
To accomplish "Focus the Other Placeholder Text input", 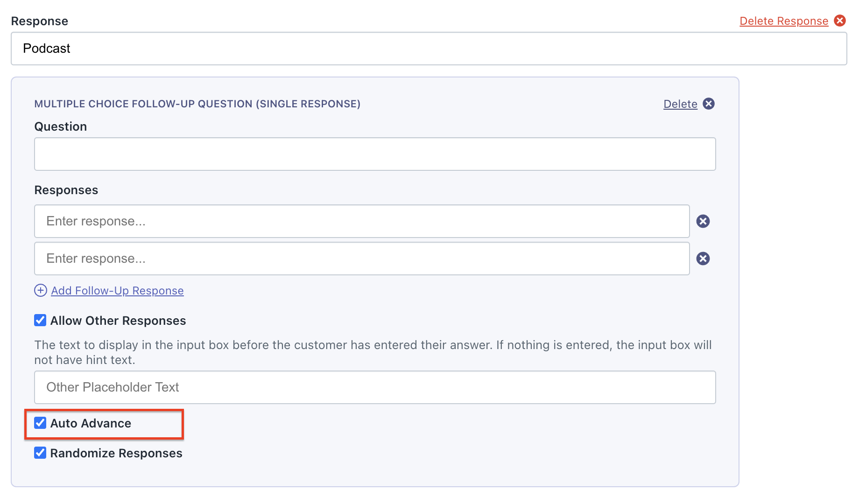I will [375, 387].
